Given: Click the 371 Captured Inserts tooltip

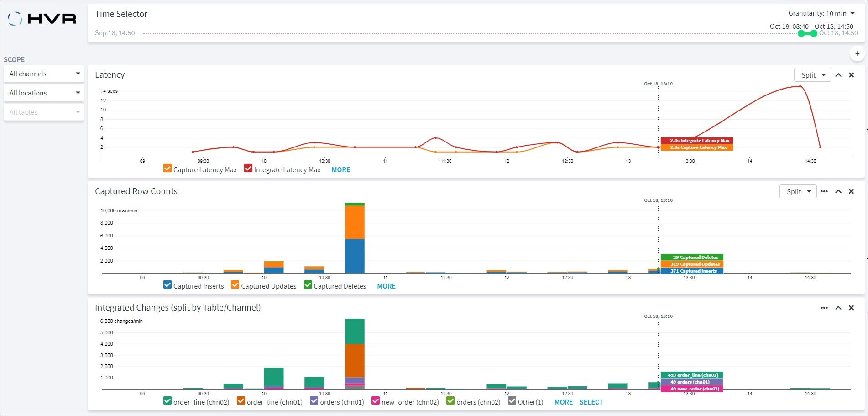Looking at the screenshot, I should 692,271.
